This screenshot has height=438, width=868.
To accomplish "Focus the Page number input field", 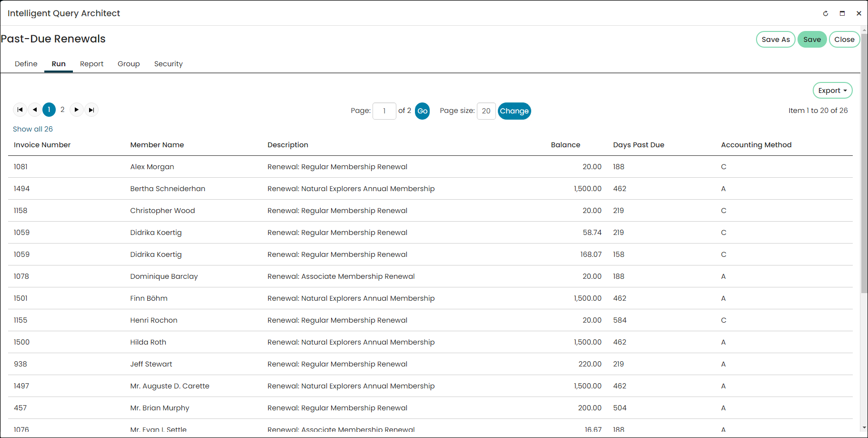I will click(x=384, y=111).
